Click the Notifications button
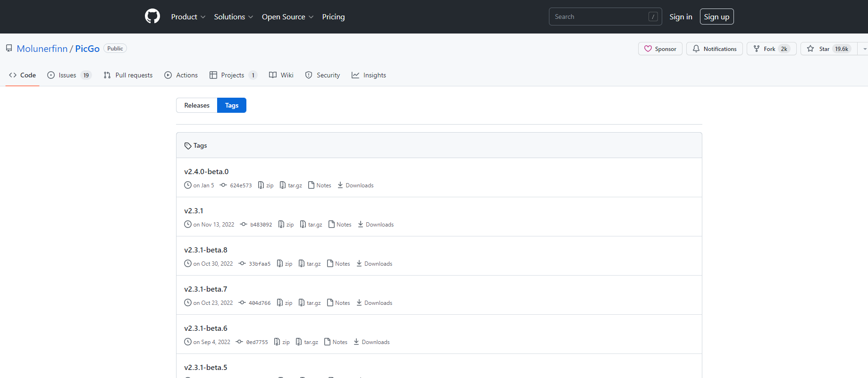Screen dimensions: 868x378 click(714, 49)
